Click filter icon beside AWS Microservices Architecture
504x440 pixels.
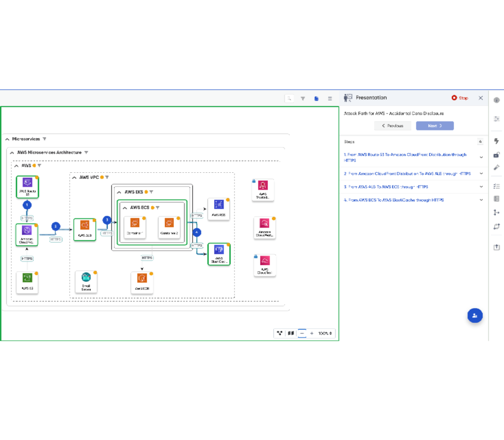[x=86, y=153]
